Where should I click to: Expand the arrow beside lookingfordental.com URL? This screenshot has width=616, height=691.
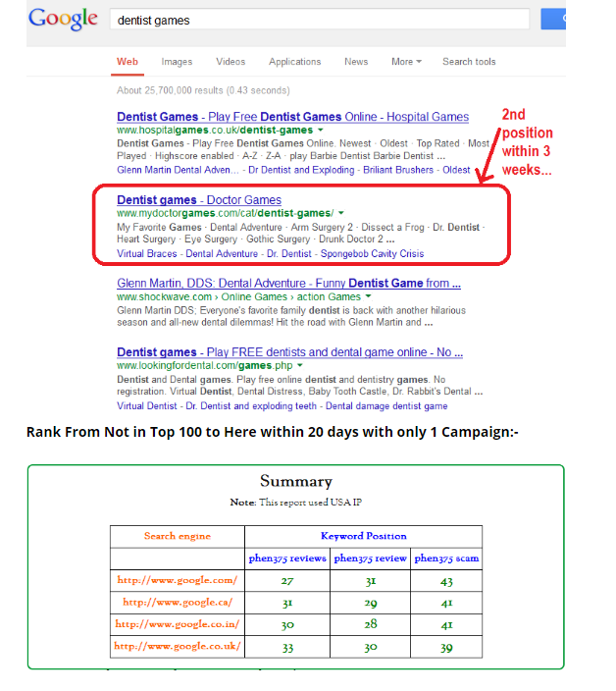tap(300, 366)
